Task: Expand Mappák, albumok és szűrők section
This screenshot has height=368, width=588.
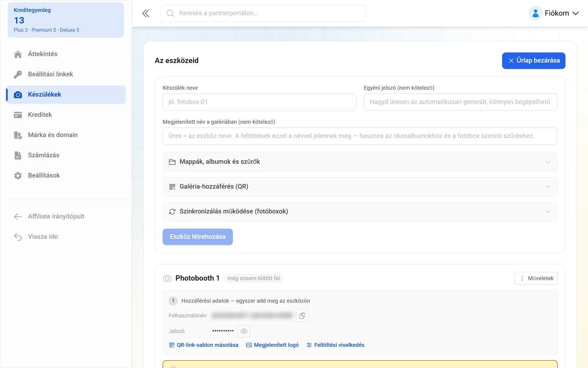Action: pyautogui.click(x=360, y=162)
